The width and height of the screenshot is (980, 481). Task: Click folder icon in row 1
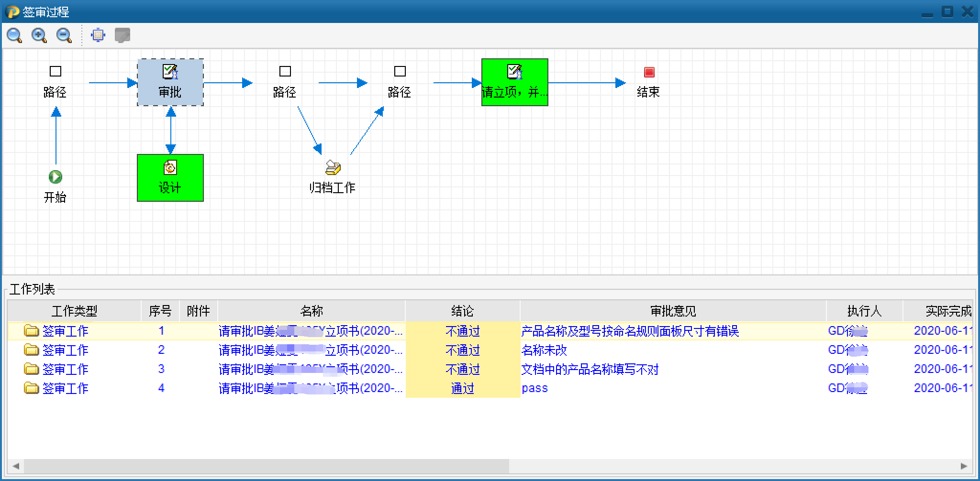32,331
